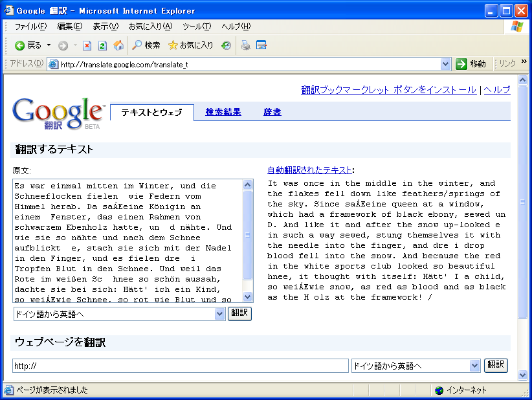532x400 pixels.
Task: Click the Google 翻訳 logo
Action: tap(58, 114)
